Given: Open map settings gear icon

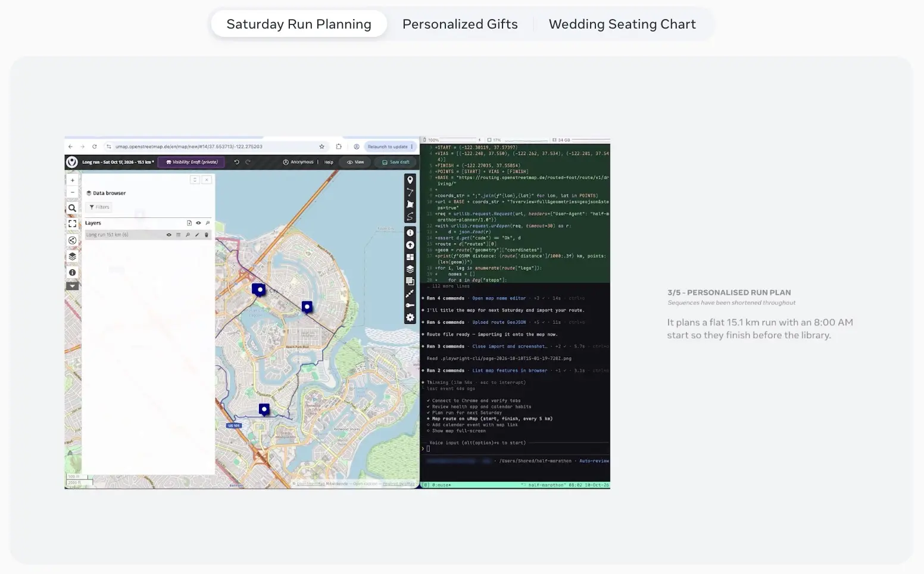Looking at the screenshot, I should (x=410, y=317).
